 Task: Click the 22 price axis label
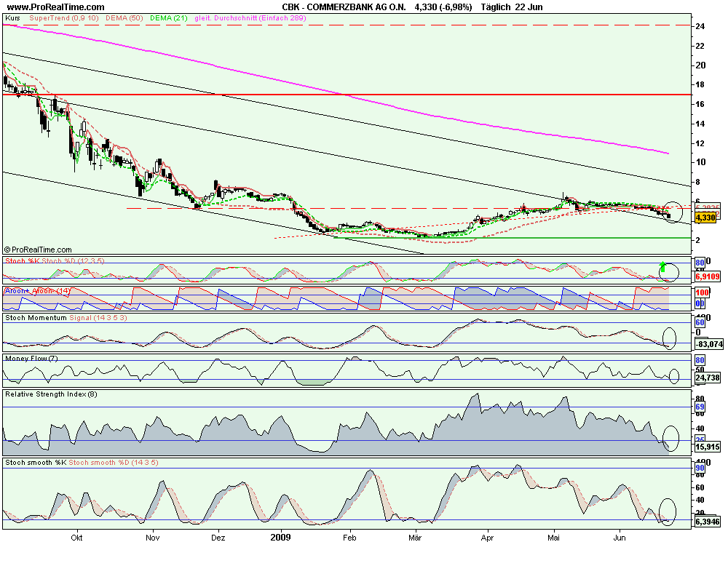point(700,46)
